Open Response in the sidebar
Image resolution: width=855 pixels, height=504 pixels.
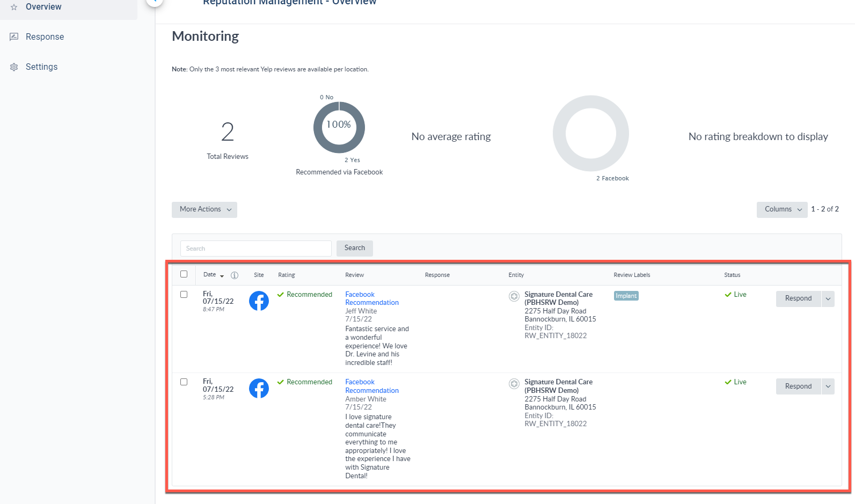point(45,37)
